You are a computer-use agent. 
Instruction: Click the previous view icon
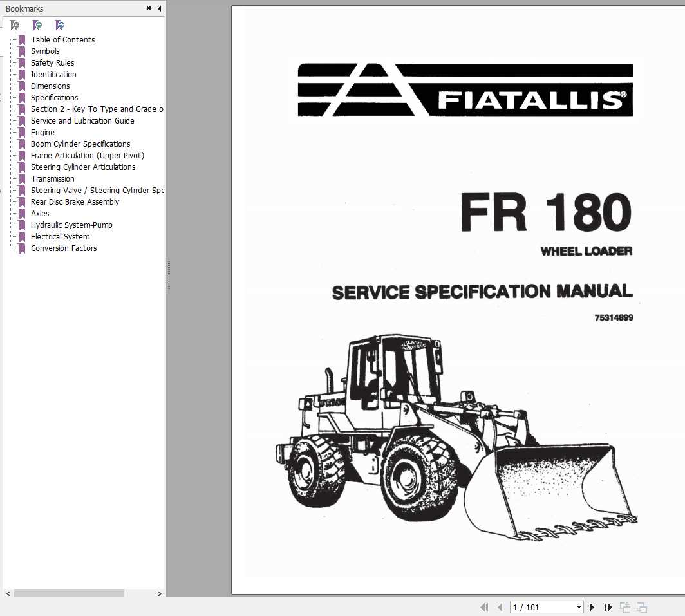pos(624,607)
